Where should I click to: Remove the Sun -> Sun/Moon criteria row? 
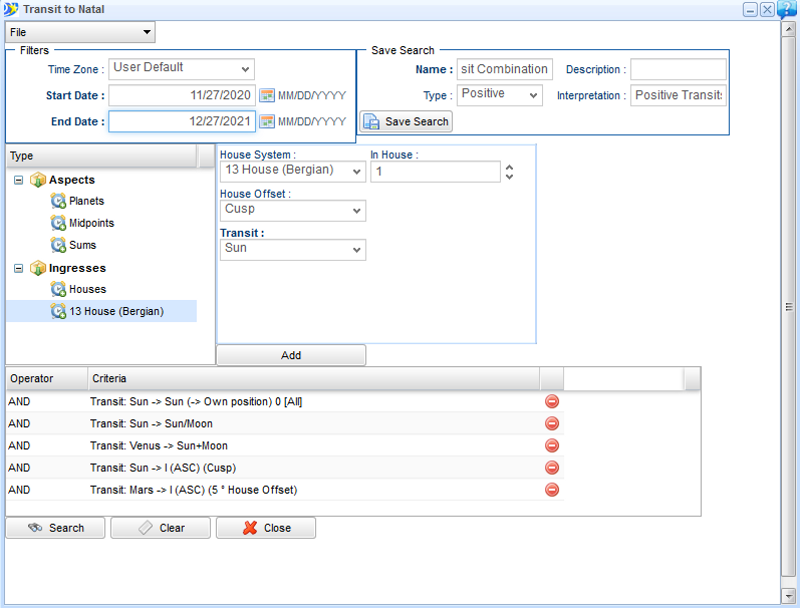[551, 424]
